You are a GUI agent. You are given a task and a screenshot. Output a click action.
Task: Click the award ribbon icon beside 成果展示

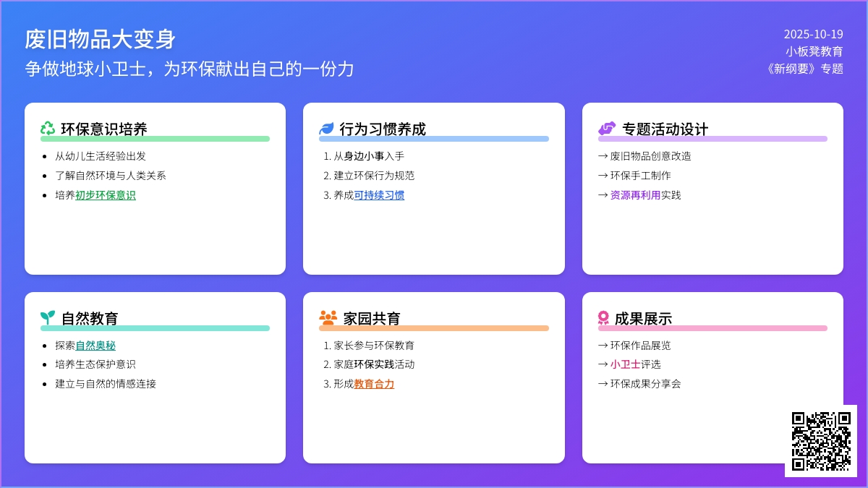[603, 318]
